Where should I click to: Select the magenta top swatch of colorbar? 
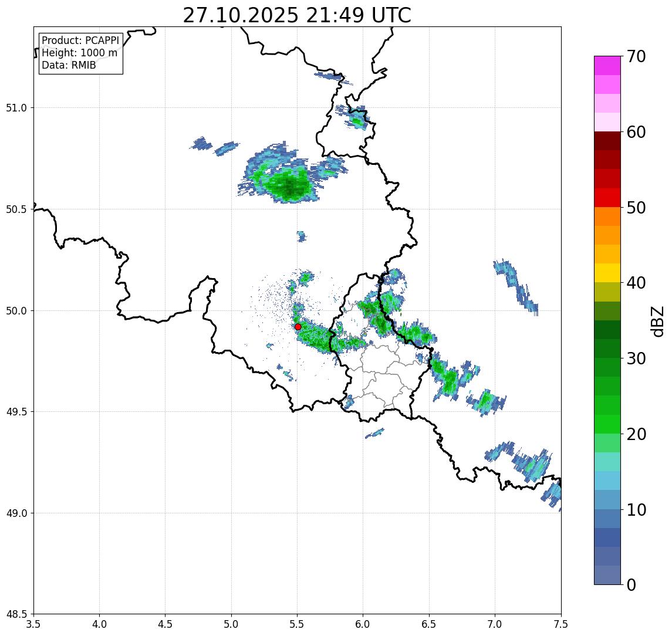[x=607, y=66]
